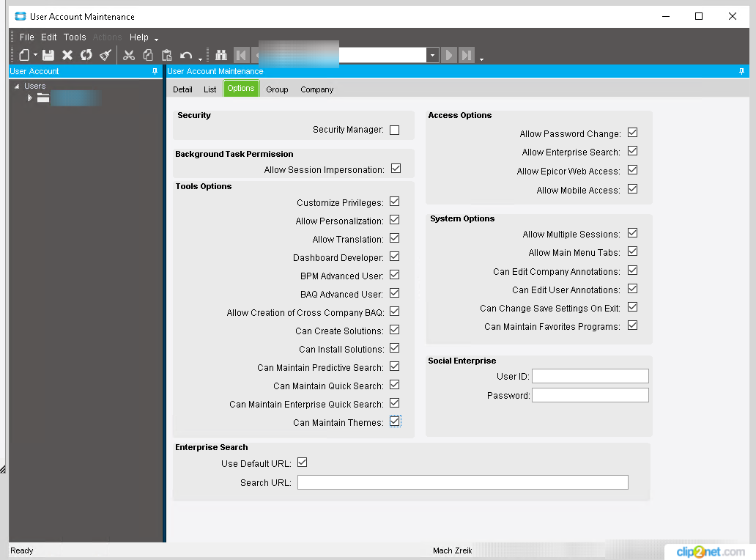The width and height of the screenshot is (756, 560).
Task: Click the Delete X icon
Action: [67, 55]
